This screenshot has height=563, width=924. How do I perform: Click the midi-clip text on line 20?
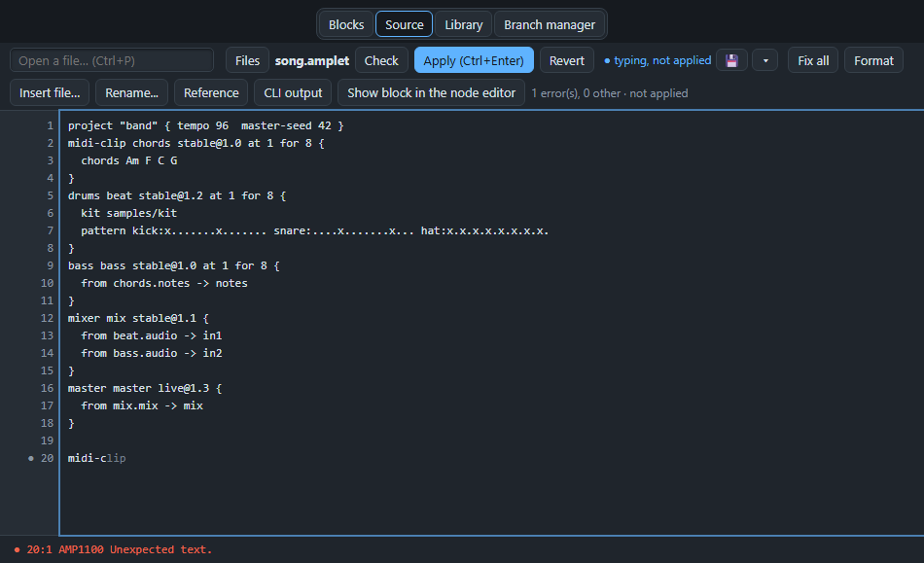pos(96,458)
